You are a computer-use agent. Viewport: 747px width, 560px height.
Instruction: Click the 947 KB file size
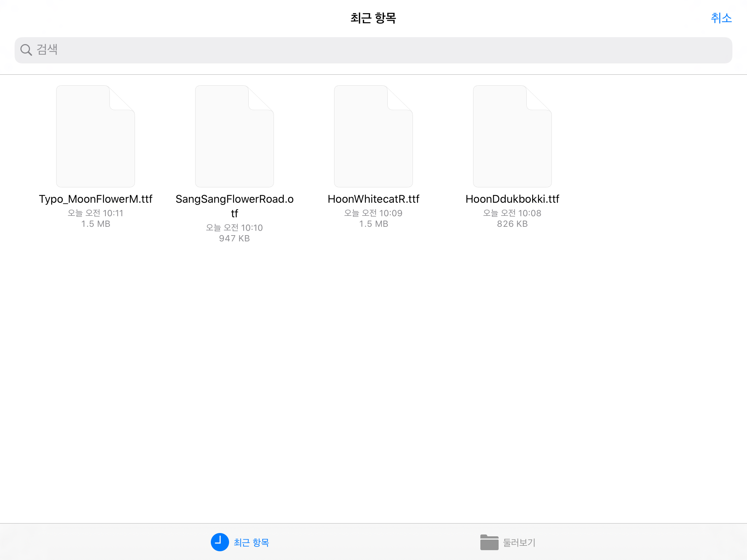[x=235, y=238]
